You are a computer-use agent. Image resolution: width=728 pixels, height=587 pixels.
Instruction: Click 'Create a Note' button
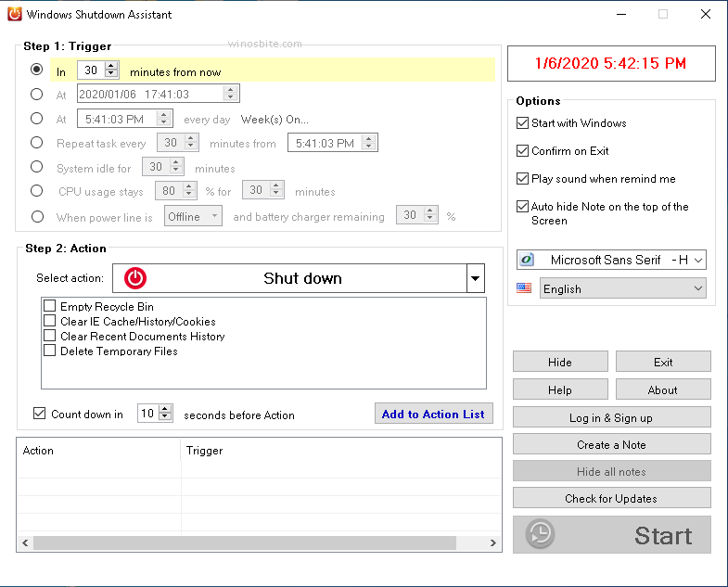[611, 444]
